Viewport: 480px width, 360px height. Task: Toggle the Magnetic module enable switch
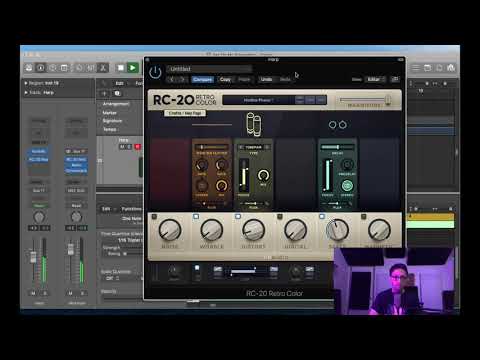tap(364, 217)
